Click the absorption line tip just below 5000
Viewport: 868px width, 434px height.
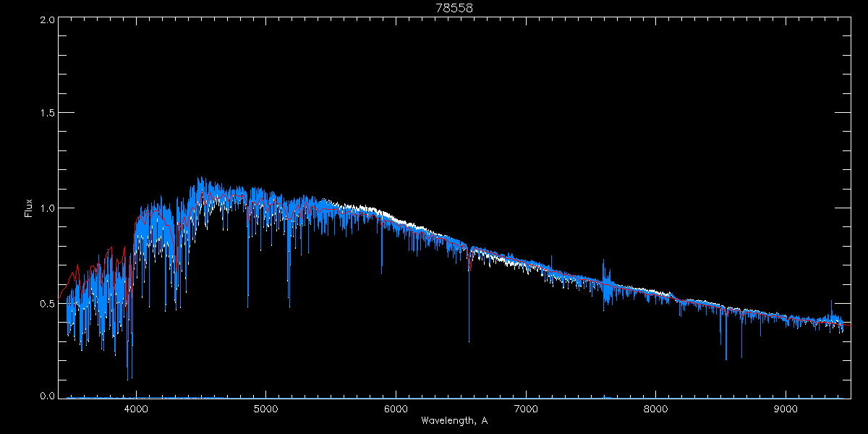248,306
